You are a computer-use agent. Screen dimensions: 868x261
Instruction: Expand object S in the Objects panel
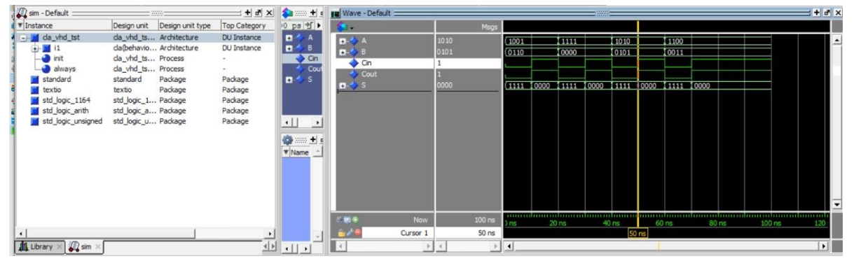pyautogui.click(x=289, y=80)
